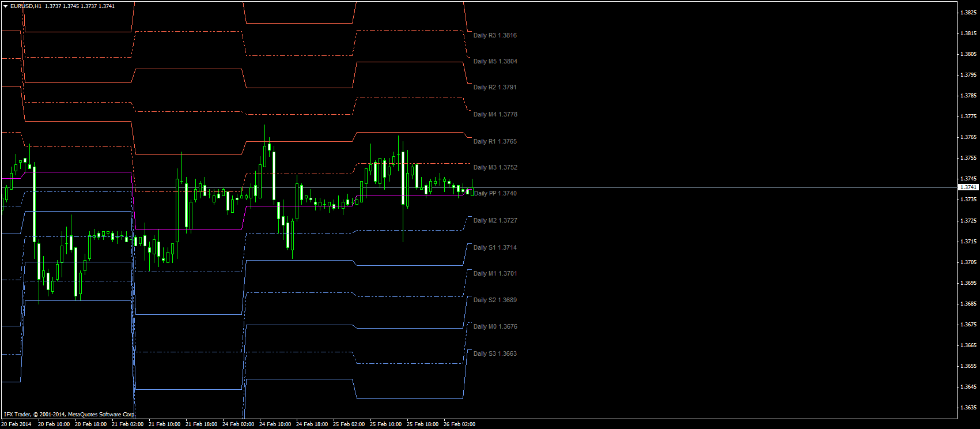980x429 pixels.
Task: Click the 1.3725 price scale value
Action: (x=968, y=221)
